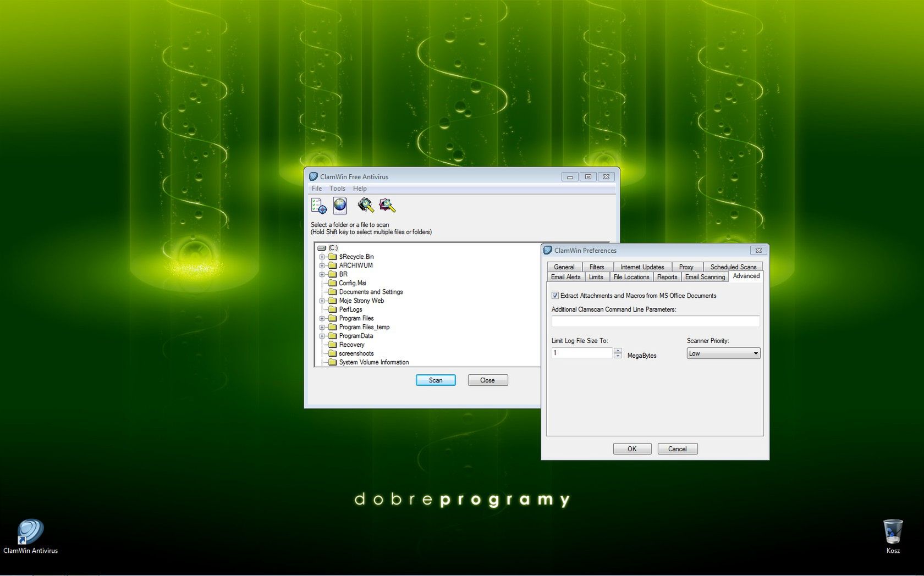Click the screenshoots folder icon
This screenshot has width=924, height=576.
point(332,353)
